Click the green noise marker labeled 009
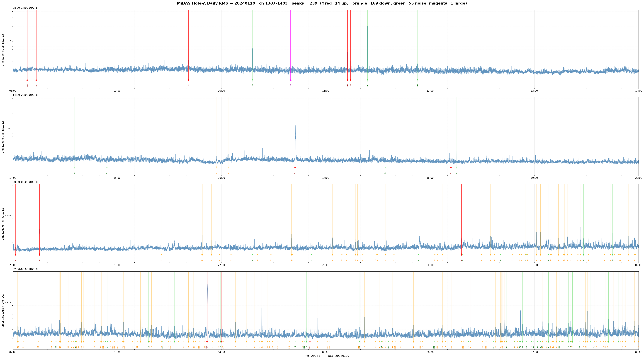644x359 pixels. 74,167
